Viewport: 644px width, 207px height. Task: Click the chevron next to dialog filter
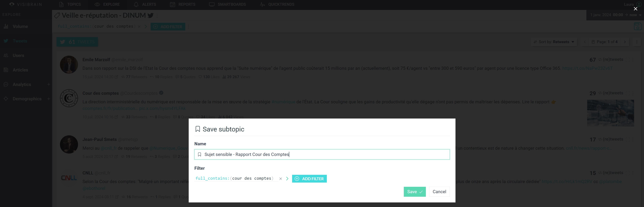[x=287, y=179]
